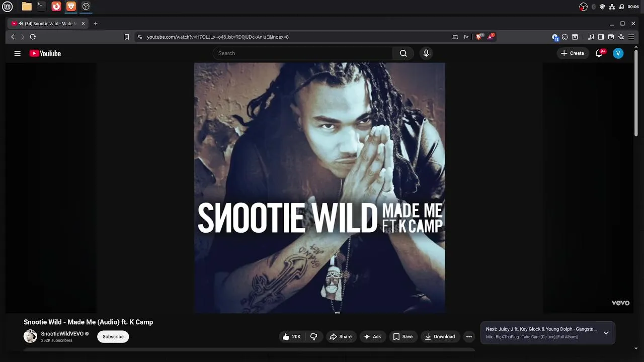Open the notifications bell
Image resolution: width=644 pixels, height=362 pixels.
click(x=599, y=53)
